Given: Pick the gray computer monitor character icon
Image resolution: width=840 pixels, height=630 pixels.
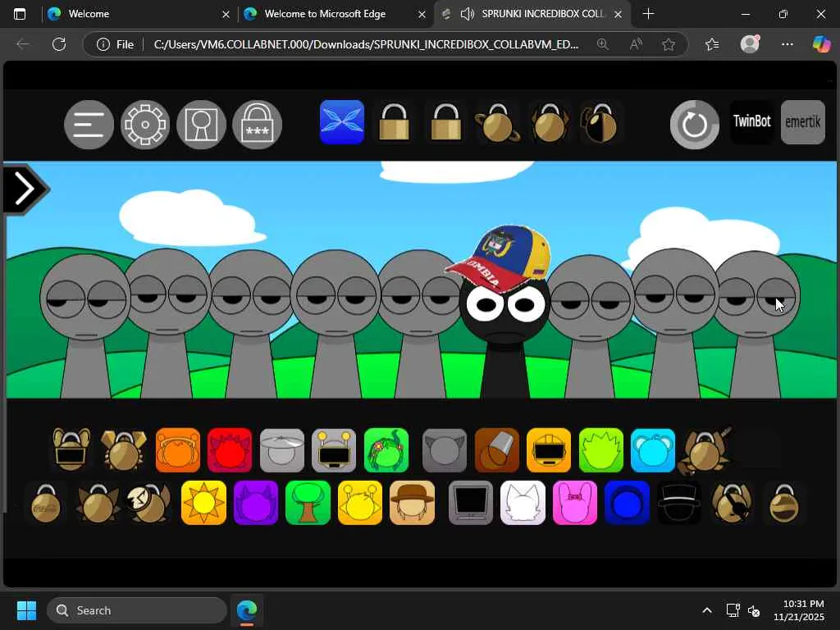Looking at the screenshot, I should pyautogui.click(x=470, y=503).
